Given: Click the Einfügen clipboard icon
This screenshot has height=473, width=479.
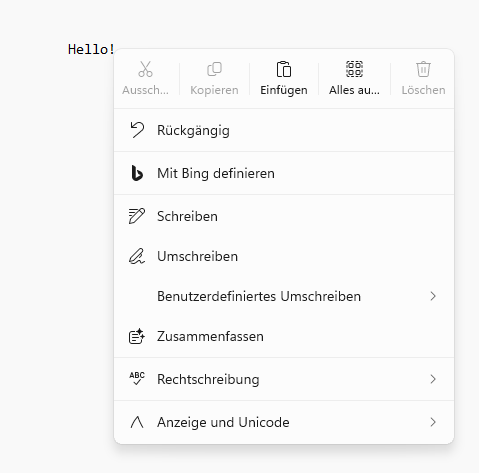Looking at the screenshot, I should 284,69.
